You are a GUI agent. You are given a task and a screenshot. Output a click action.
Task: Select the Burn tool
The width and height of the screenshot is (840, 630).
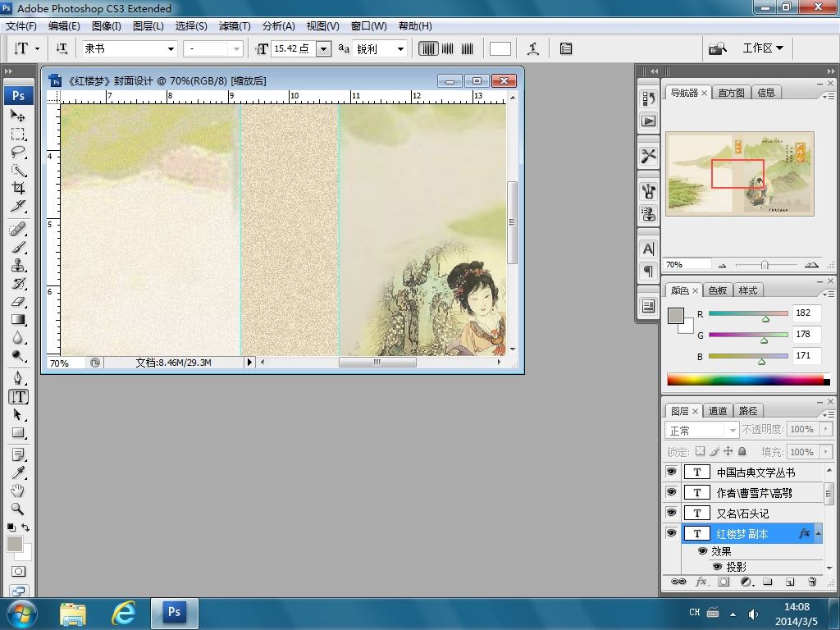click(18, 356)
